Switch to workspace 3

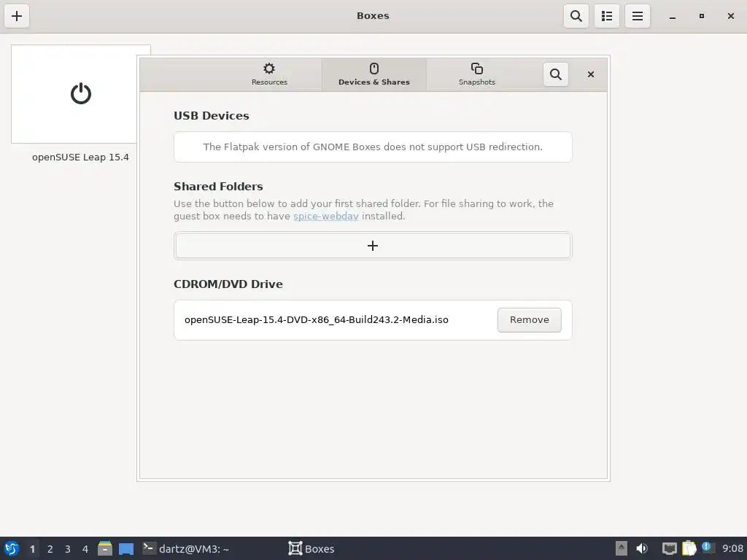68,549
